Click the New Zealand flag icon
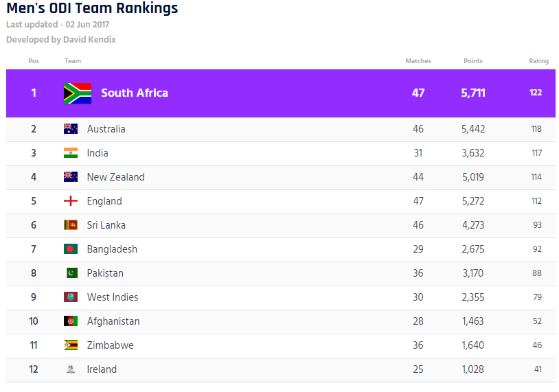The width and height of the screenshot is (559, 392). [x=71, y=177]
